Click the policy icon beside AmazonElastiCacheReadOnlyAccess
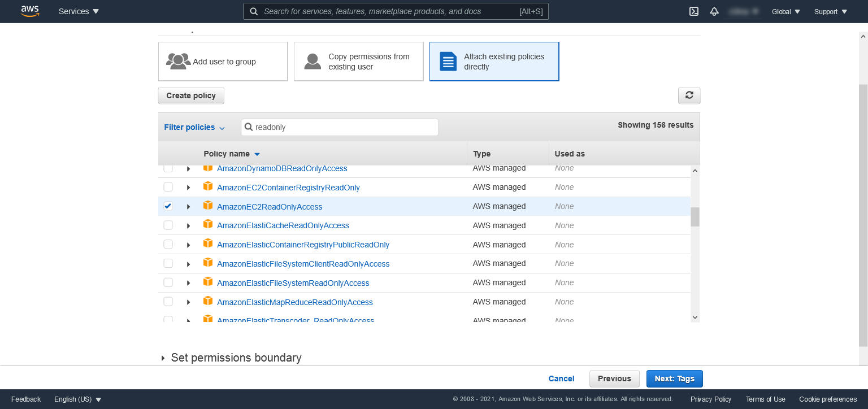The width and height of the screenshot is (868, 409). pyautogui.click(x=208, y=225)
